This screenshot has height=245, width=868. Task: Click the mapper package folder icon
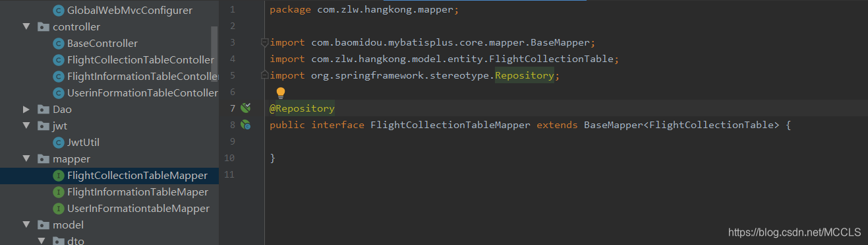pos(43,159)
